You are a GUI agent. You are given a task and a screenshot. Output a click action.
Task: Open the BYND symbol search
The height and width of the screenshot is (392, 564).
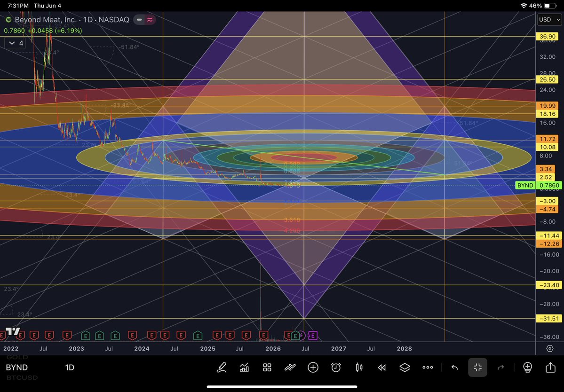[16, 368]
